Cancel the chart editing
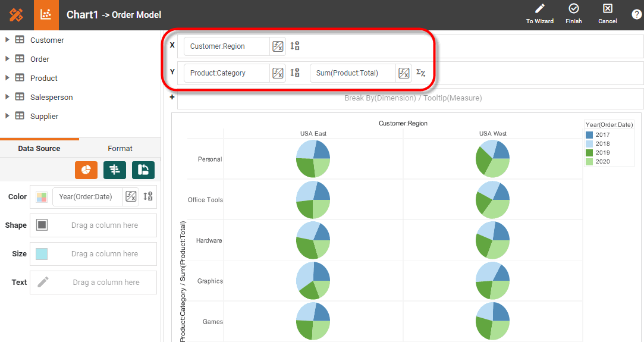The image size is (644, 342). 607,14
